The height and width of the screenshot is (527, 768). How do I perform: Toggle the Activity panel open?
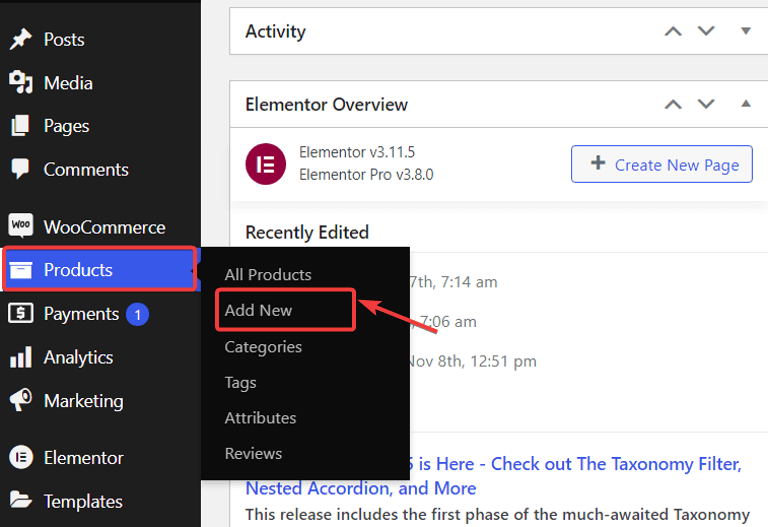745,31
